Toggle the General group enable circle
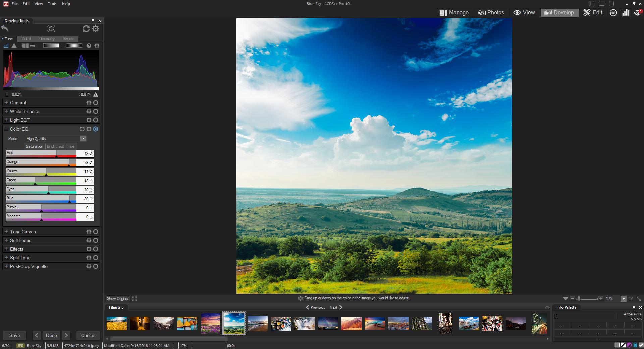The height and width of the screenshot is (349, 644). [96, 103]
